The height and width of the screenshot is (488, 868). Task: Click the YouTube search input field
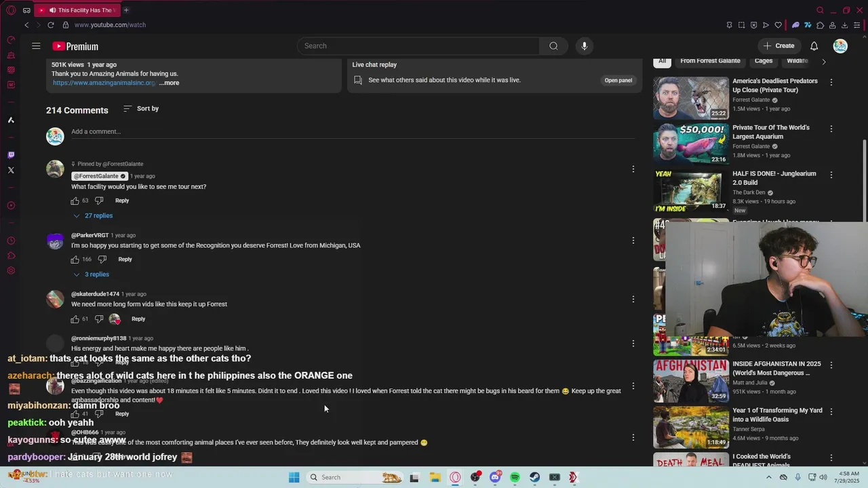pos(418,46)
